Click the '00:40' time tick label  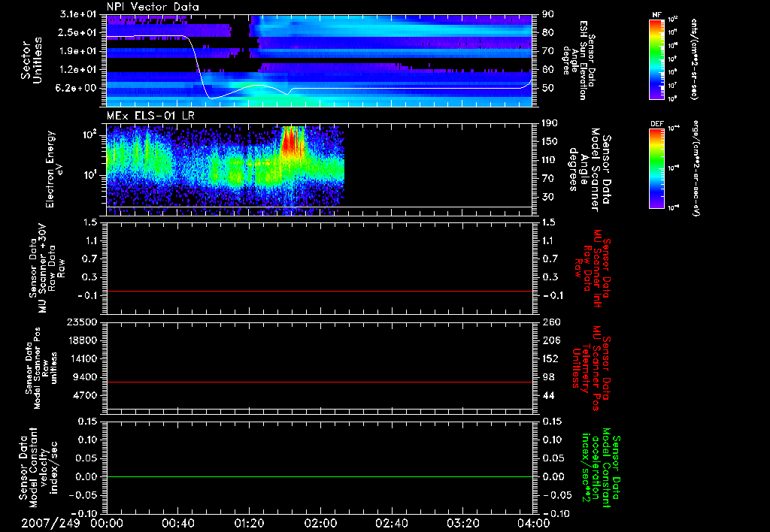[177, 523]
